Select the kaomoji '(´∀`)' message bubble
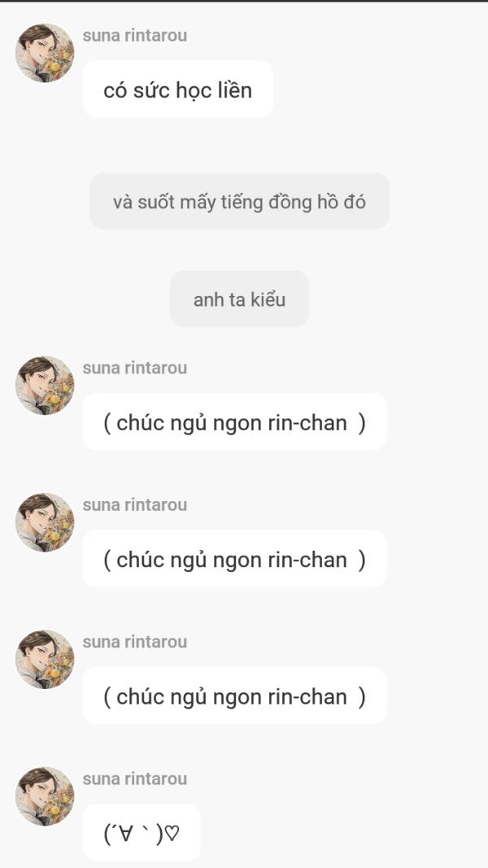The height and width of the screenshot is (868, 488). 142,833
